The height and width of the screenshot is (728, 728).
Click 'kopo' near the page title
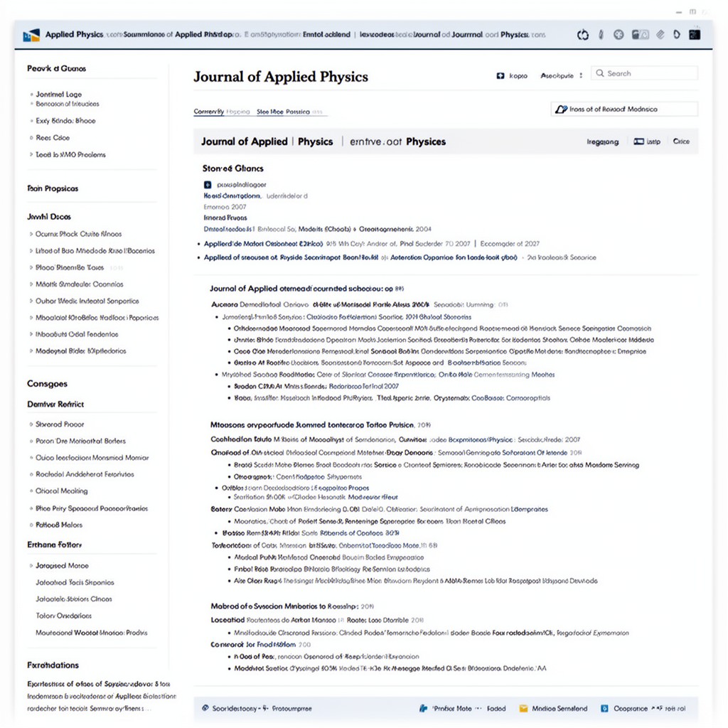[518, 75]
